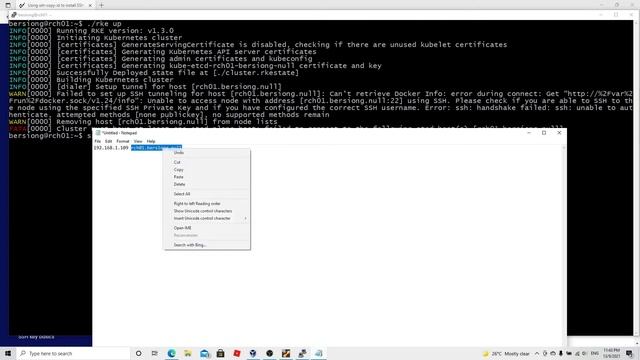Open the red Roblox icon in taskbar
Viewport: 640px width, 360px height.
click(x=237, y=353)
